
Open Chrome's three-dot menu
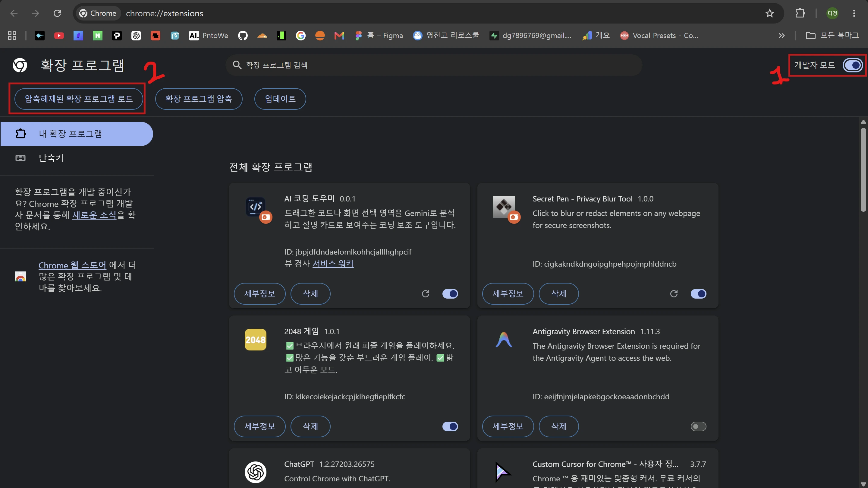point(854,13)
